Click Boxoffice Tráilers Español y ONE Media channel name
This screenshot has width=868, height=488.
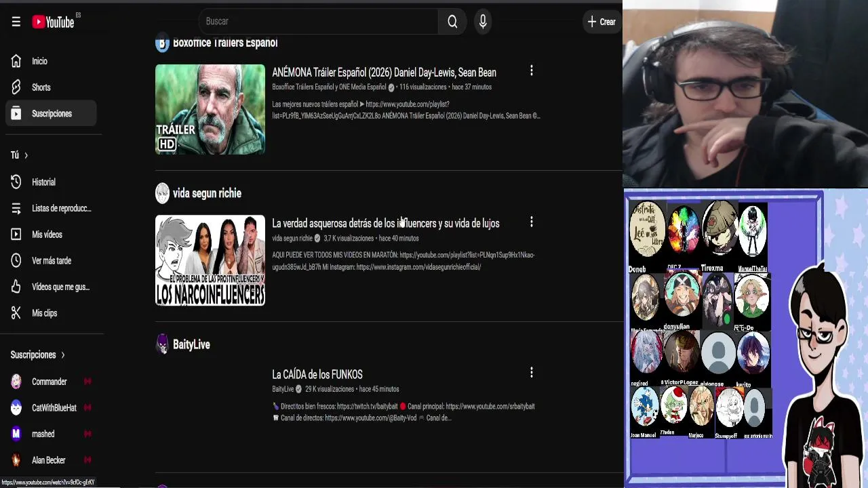[329, 87]
